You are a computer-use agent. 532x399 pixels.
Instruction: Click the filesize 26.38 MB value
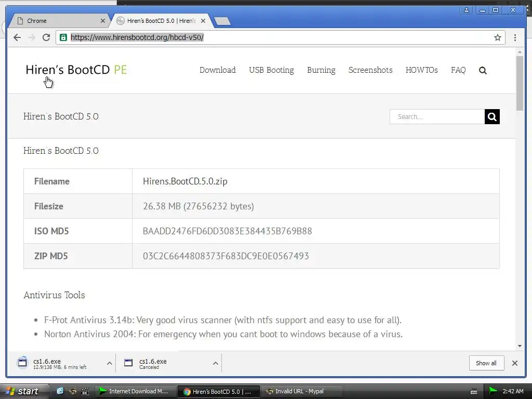point(198,206)
